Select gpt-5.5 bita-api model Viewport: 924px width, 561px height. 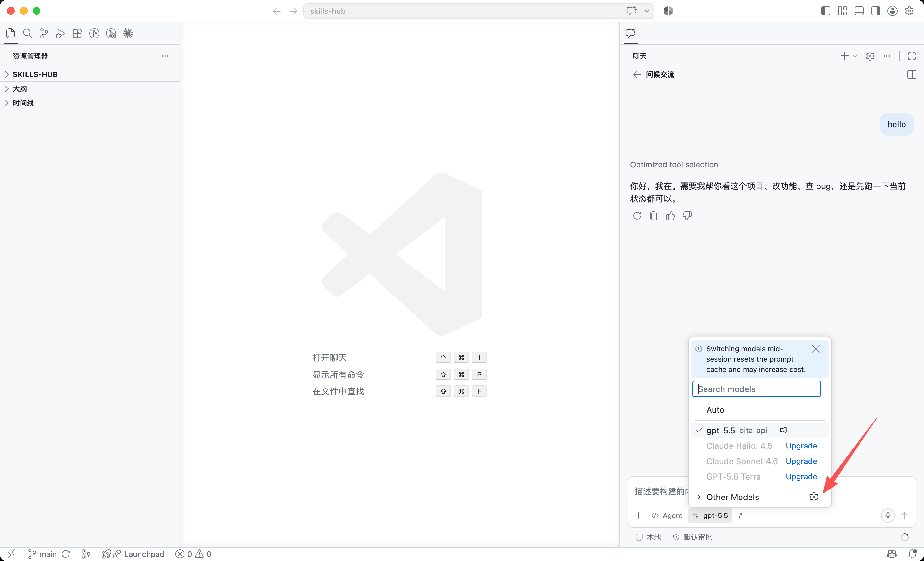coord(760,430)
